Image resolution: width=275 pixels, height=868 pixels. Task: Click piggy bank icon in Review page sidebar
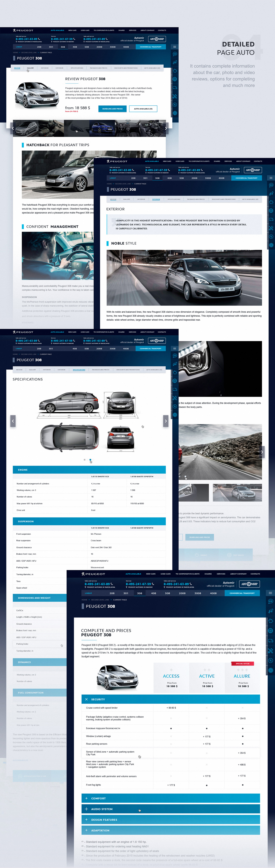pyautogui.click(x=175, y=71)
